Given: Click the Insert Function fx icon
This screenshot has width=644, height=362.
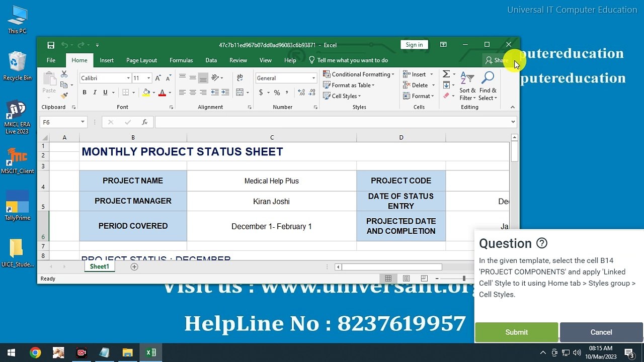Looking at the screenshot, I should click(x=144, y=122).
